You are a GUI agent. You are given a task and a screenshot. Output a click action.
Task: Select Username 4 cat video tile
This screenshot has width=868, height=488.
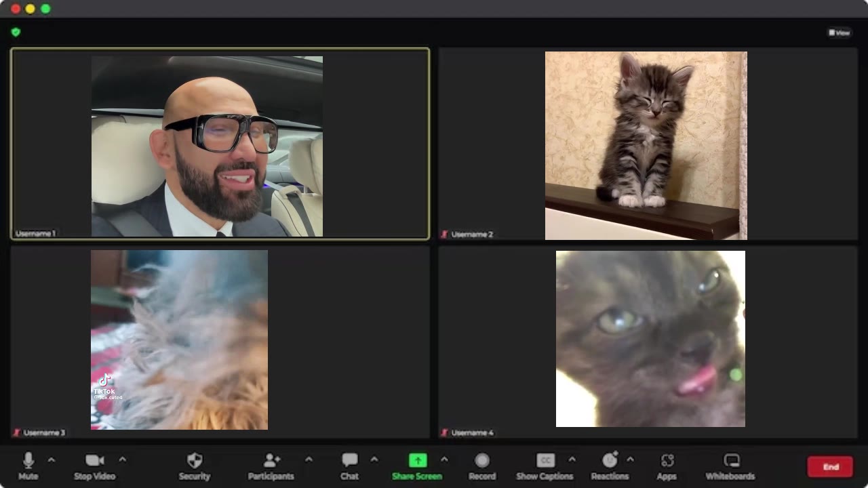point(648,341)
